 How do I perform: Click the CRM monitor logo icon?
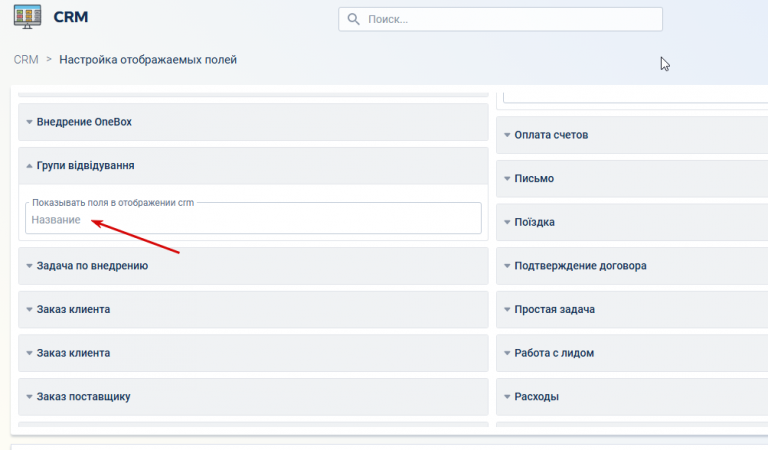pyautogui.click(x=27, y=17)
